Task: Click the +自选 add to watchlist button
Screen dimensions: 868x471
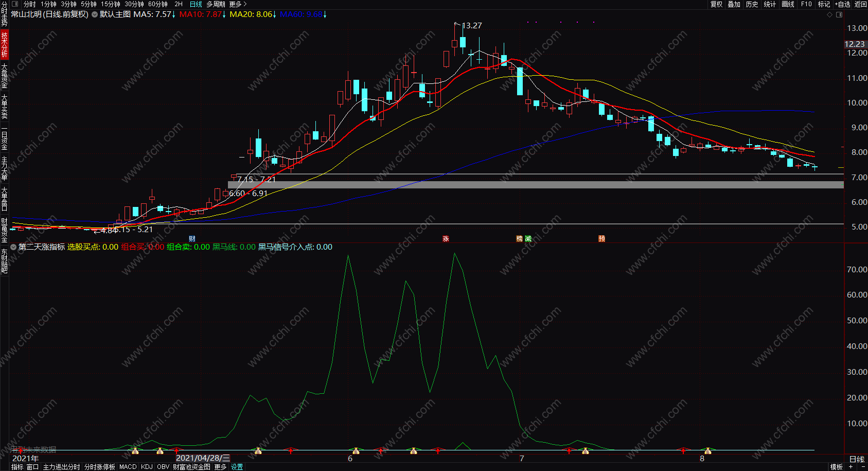Action: pos(842,4)
